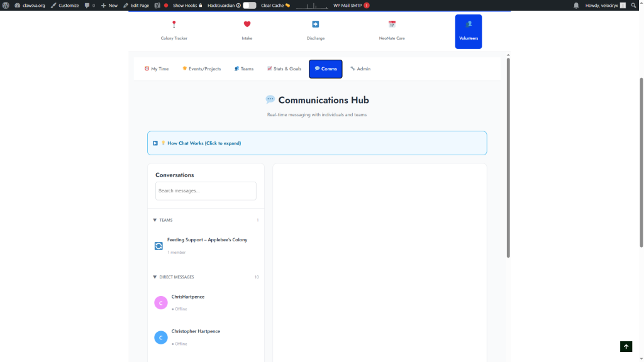
Task: Toggle the HackGuardian switch
Action: (x=250, y=5)
